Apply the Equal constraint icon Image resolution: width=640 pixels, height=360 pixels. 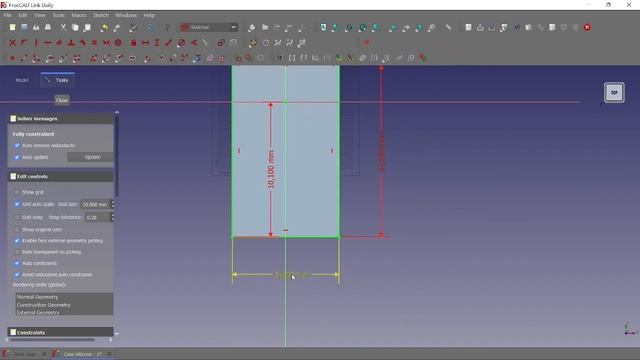pos(95,42)
